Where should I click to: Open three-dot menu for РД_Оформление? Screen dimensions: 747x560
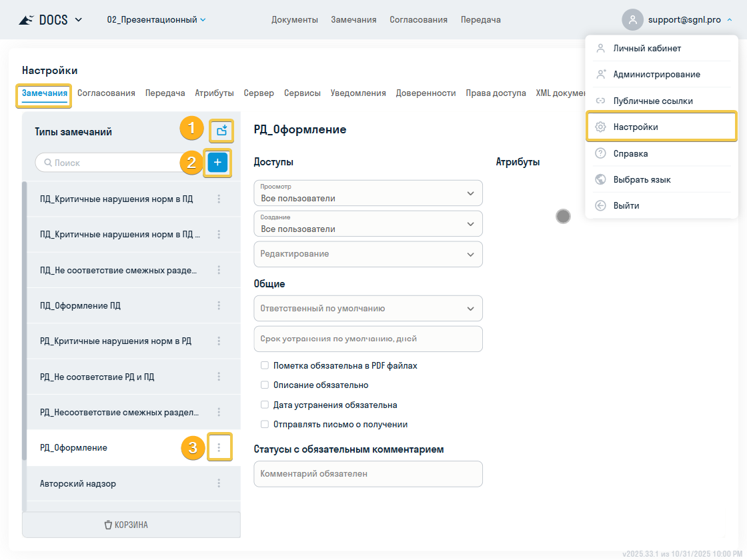219,447
